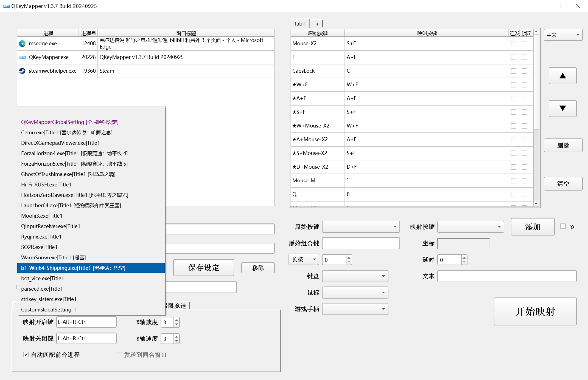This screenshot has width=588, height=380.
Task: Enable 锁定 checkbox for CapsLock row
Action: pos(525,71)
